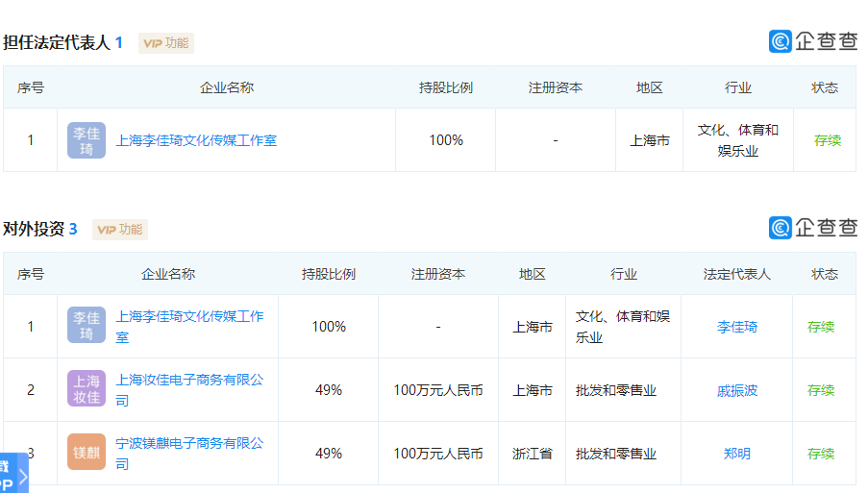The height and width of the screenshot is (493, 868).
Task: Open legal representative 戚振波 profile link
Action: 737,390
